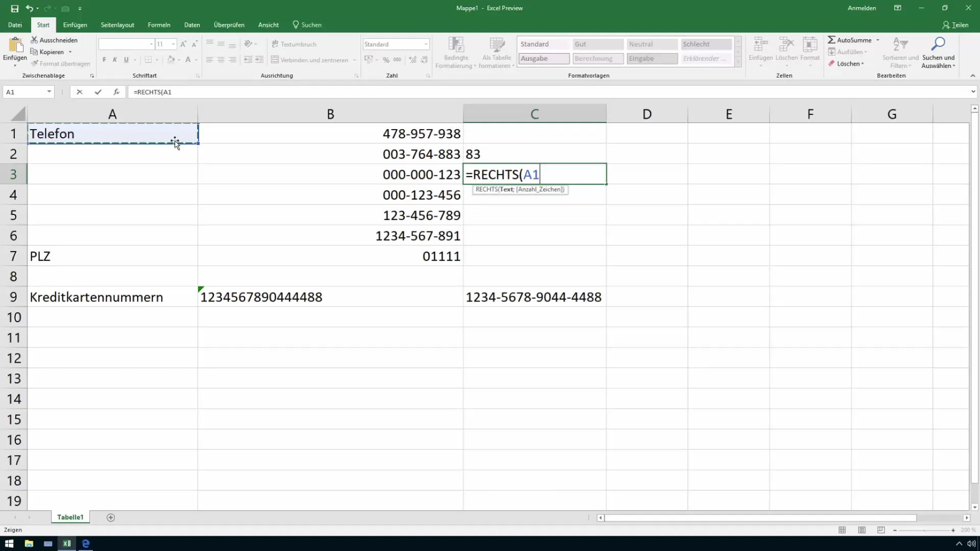Click the font color A icon
Viewport: 980px width, 551px height.
(188, 60)
